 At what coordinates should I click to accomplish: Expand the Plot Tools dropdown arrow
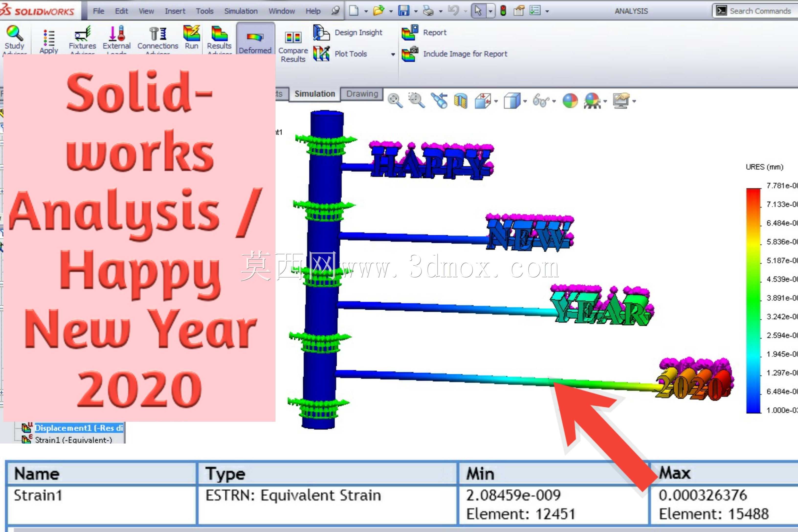tap(393, 54)
